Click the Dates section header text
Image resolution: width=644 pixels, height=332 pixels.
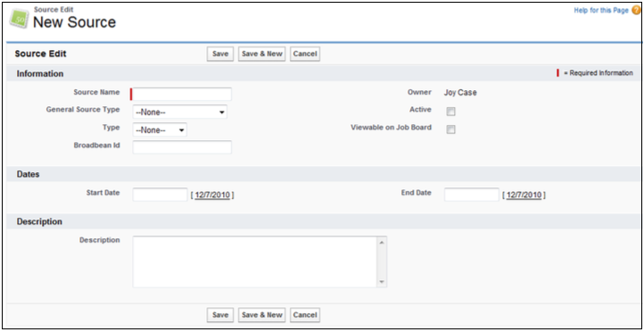tap(28, 174)
